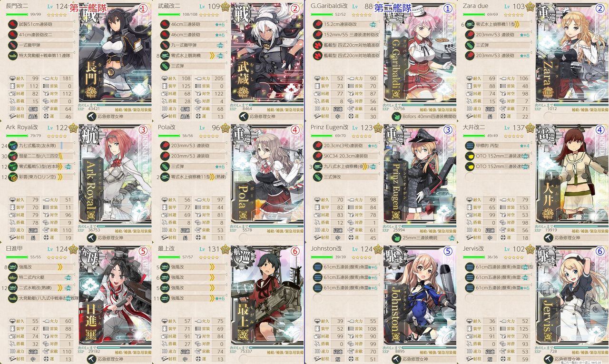Click Ooi's 甲標的 丙型 midget sub icon
Viewport: 609px width, 364px height.
(x=469, y=145)
